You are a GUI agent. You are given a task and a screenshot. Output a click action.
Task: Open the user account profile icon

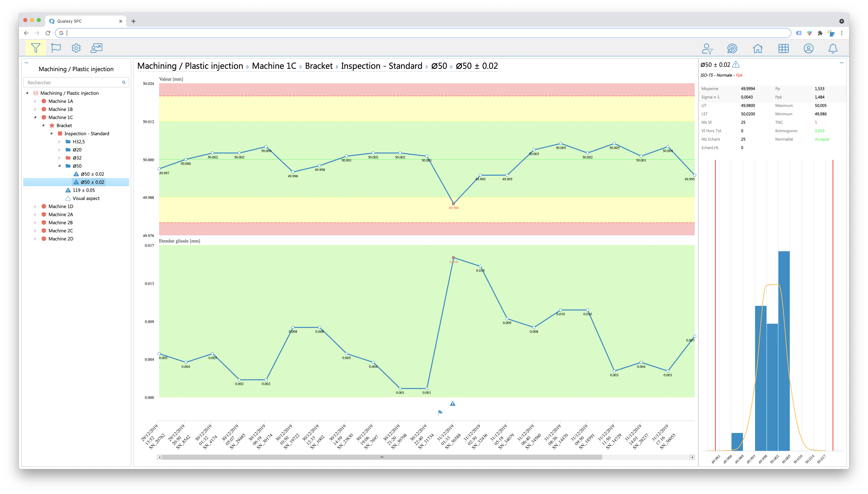[808, 49]
